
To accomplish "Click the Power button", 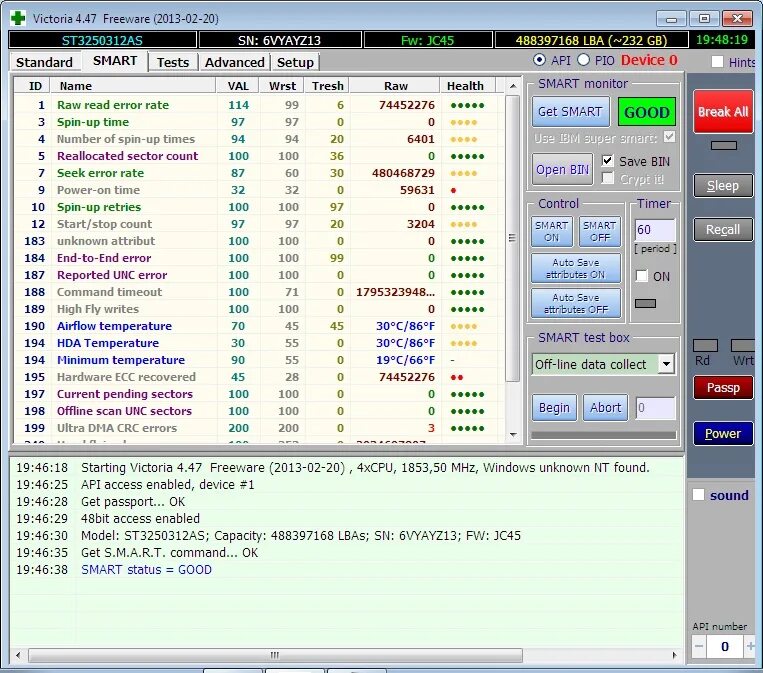I will (723, 433).
